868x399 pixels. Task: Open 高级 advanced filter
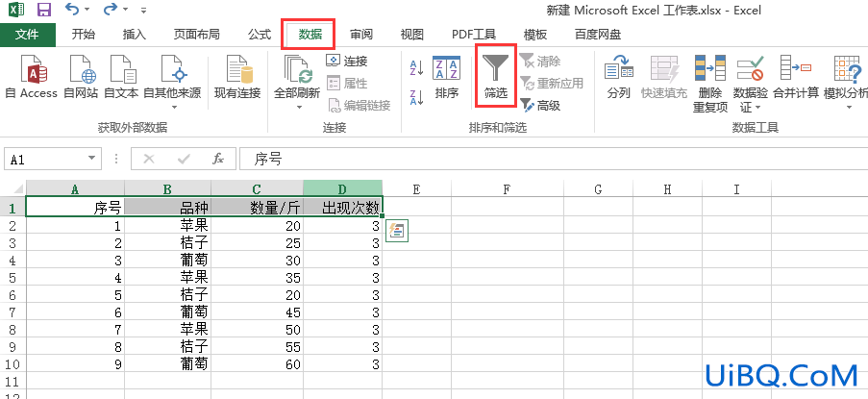coord(541,105)
